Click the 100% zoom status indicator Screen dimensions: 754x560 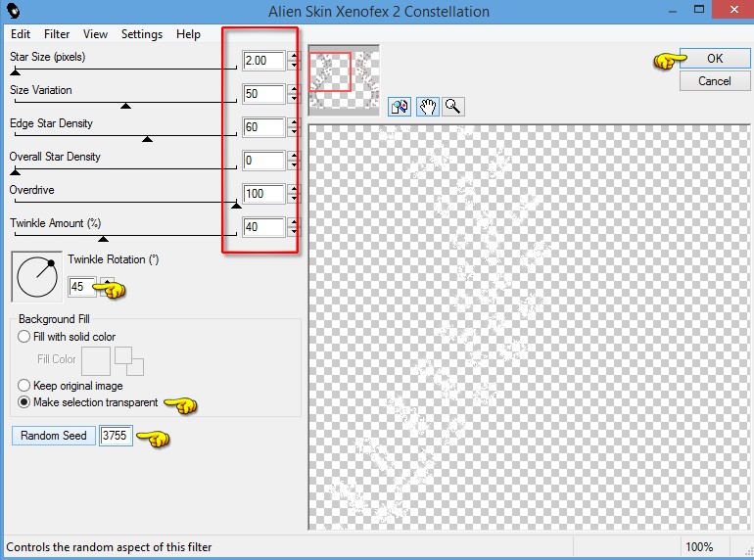point(699,547)
